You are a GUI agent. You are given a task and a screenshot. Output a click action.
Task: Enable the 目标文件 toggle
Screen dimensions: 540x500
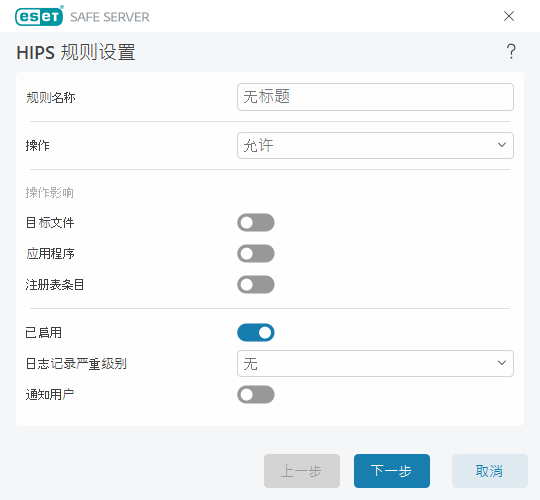click(x=256, y=222)
